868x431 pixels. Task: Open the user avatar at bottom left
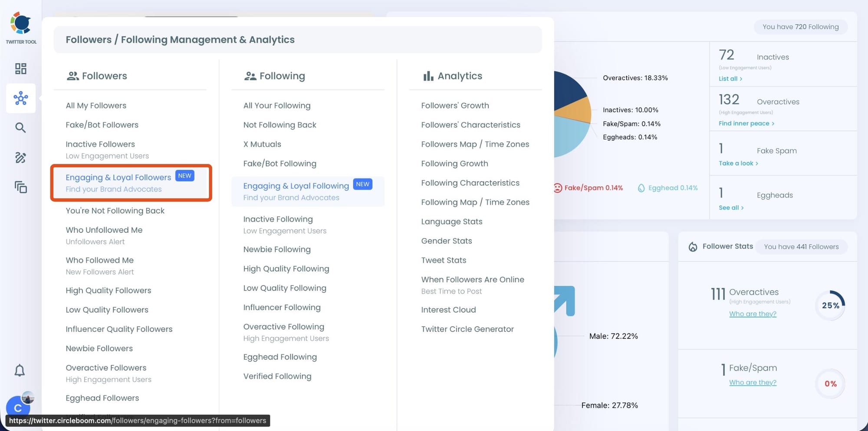pyautogui.click(x=18, y=408)
